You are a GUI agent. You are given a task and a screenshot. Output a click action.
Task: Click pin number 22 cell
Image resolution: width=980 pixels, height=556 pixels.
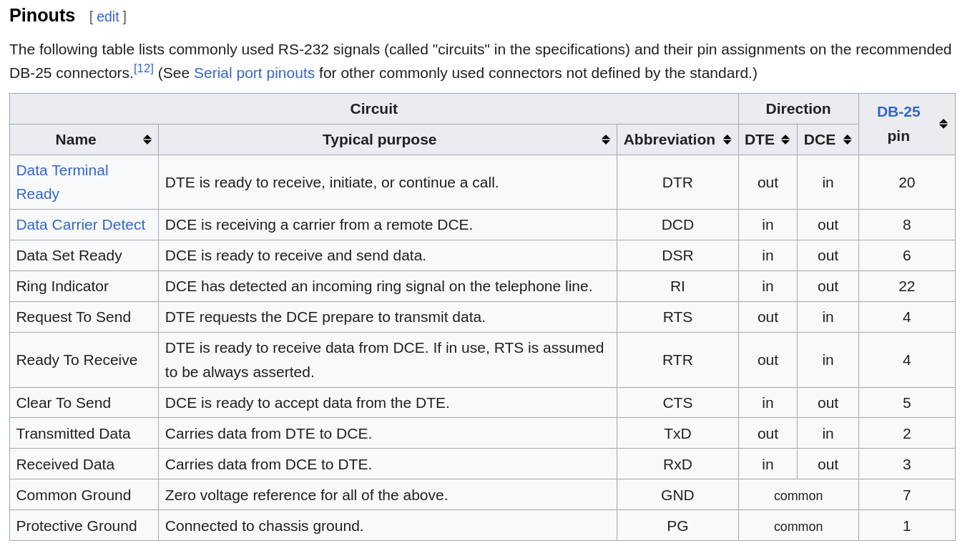click(906, 286)
